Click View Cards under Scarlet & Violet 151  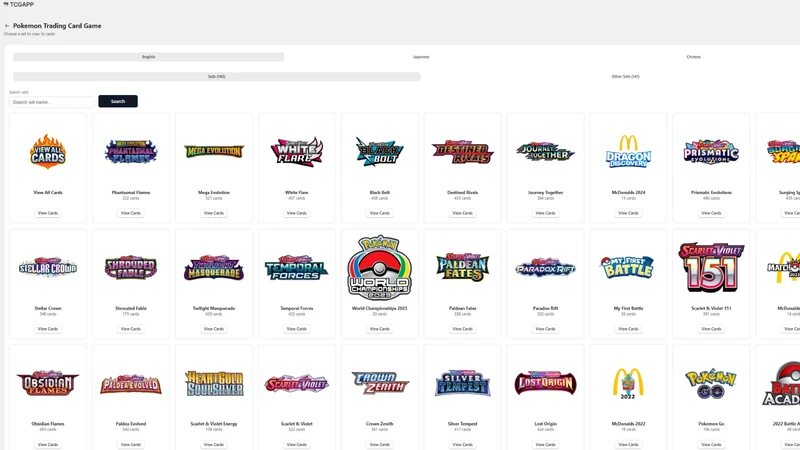click(x=711, y=329)
